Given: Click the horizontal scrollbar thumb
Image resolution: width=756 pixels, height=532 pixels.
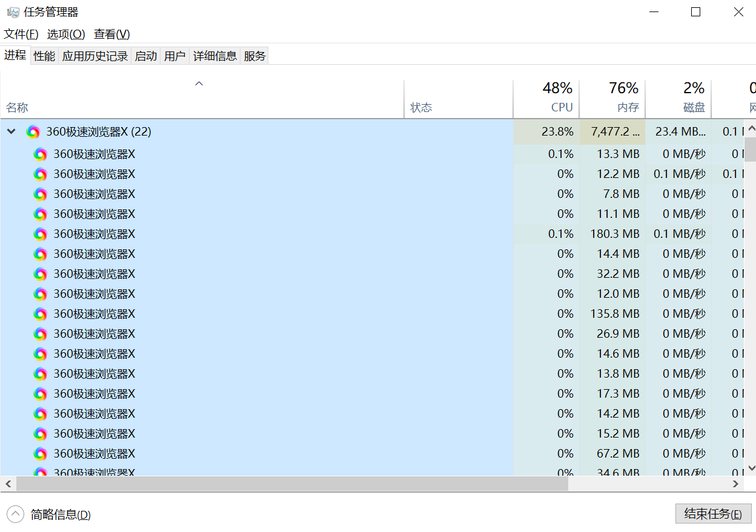Looking at the screenshot, I should 292,484.
